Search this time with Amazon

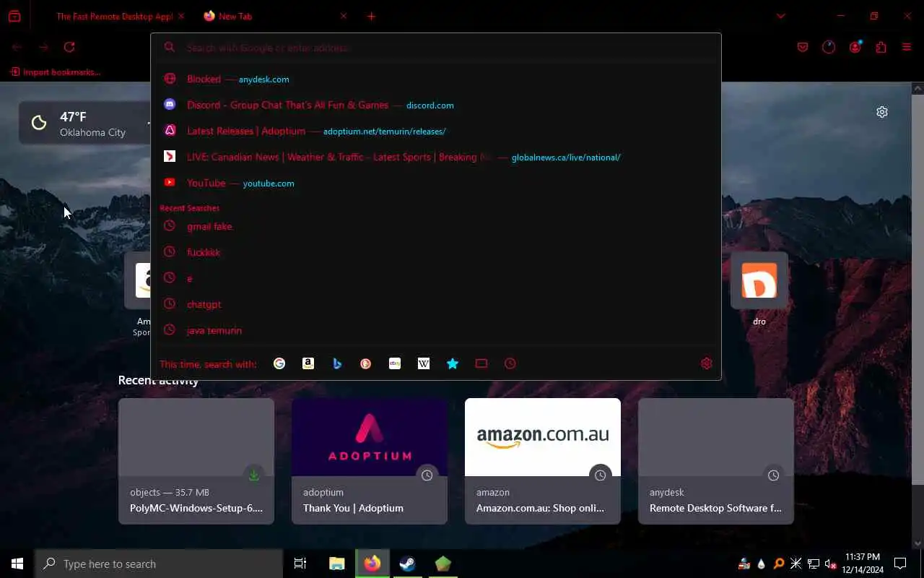tap(308, 363)
